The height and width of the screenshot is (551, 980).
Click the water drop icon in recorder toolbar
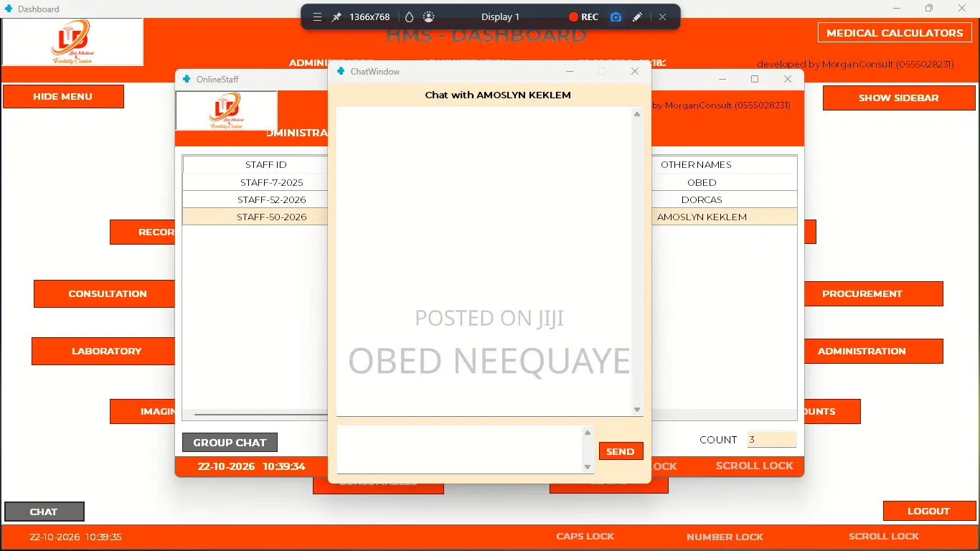[409, 17]
